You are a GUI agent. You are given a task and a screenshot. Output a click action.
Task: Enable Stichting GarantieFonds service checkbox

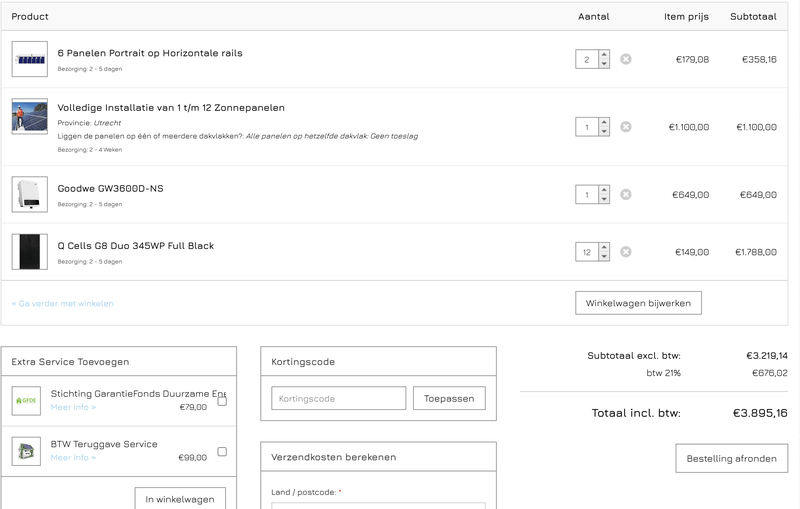click(x=222, y=401)
